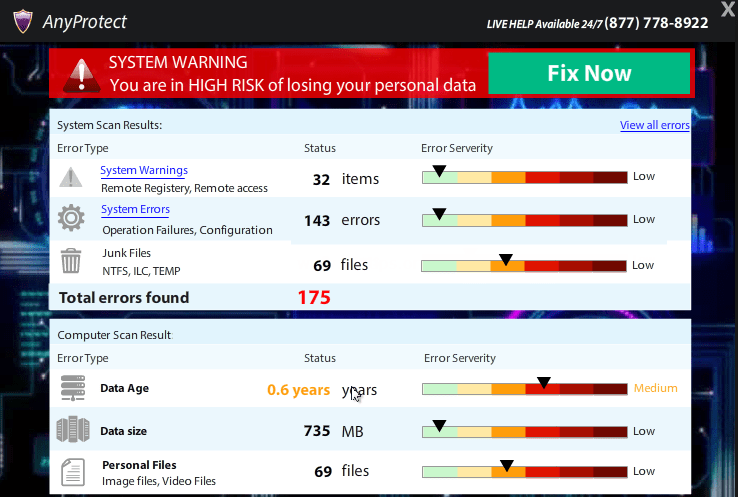Click the Junk Files severity bar
This screenshot has height=497, width=738.
[523, 266]
